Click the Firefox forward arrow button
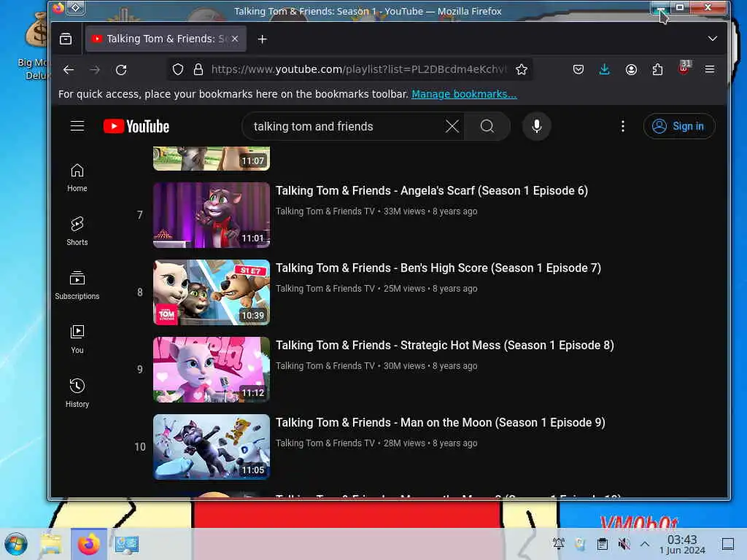Viewport: 747px width, 560px height. pyautogui.click(x=95, y=69)
